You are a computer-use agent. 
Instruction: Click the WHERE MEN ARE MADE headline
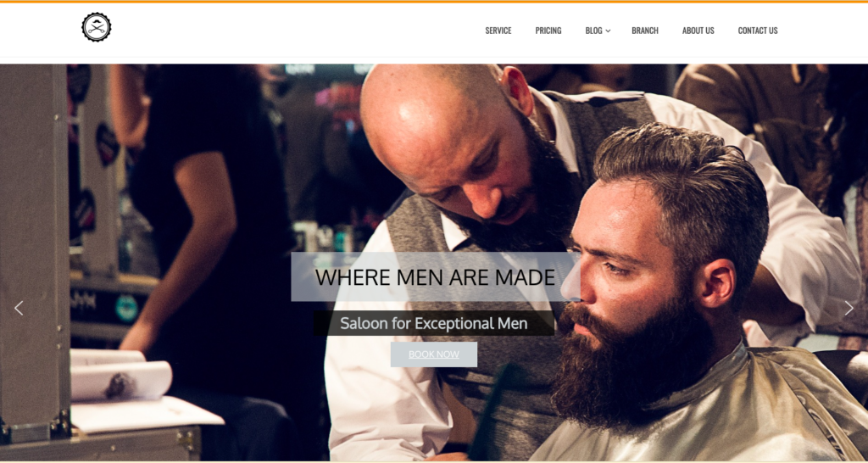click(x=435, y=277)
